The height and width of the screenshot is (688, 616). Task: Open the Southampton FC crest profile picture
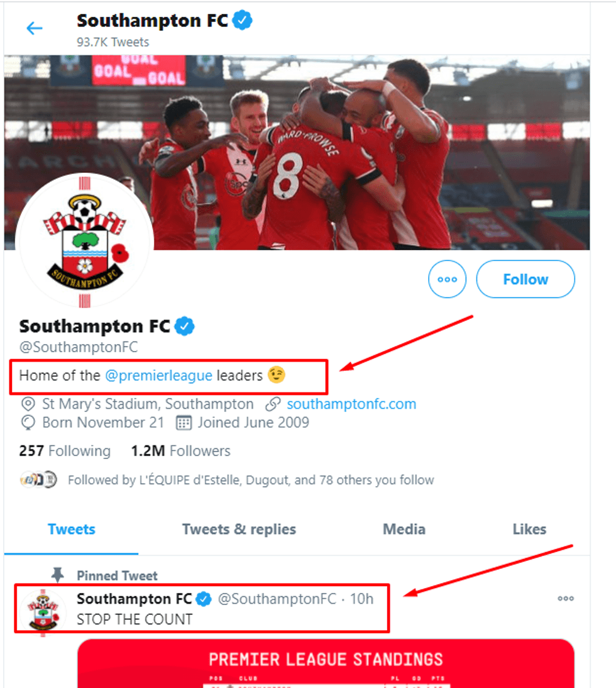coord(84,241)
